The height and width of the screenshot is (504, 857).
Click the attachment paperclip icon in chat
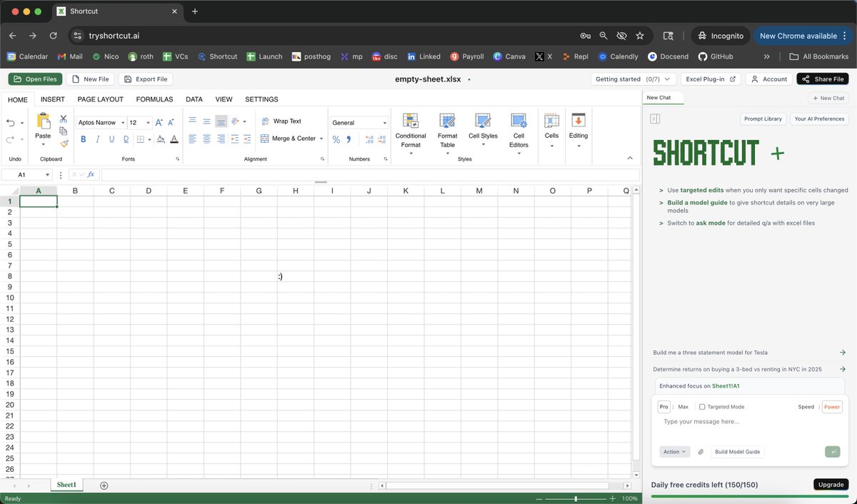pyautogui.click(x=701, y=452)
